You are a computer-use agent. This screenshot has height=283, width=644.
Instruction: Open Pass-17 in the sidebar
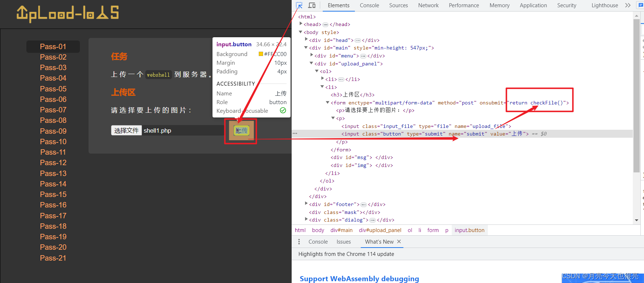click(53, 216)
